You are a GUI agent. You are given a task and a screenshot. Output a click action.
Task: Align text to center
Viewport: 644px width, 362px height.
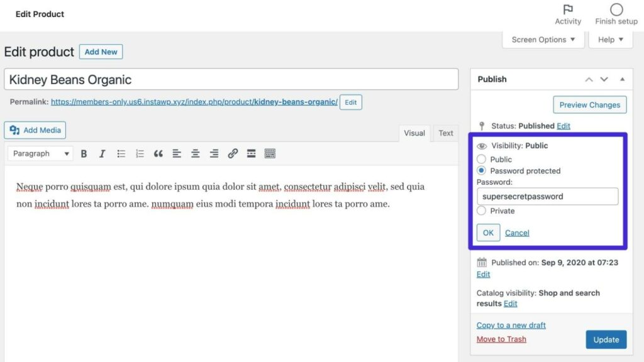[x=196, y=154]
